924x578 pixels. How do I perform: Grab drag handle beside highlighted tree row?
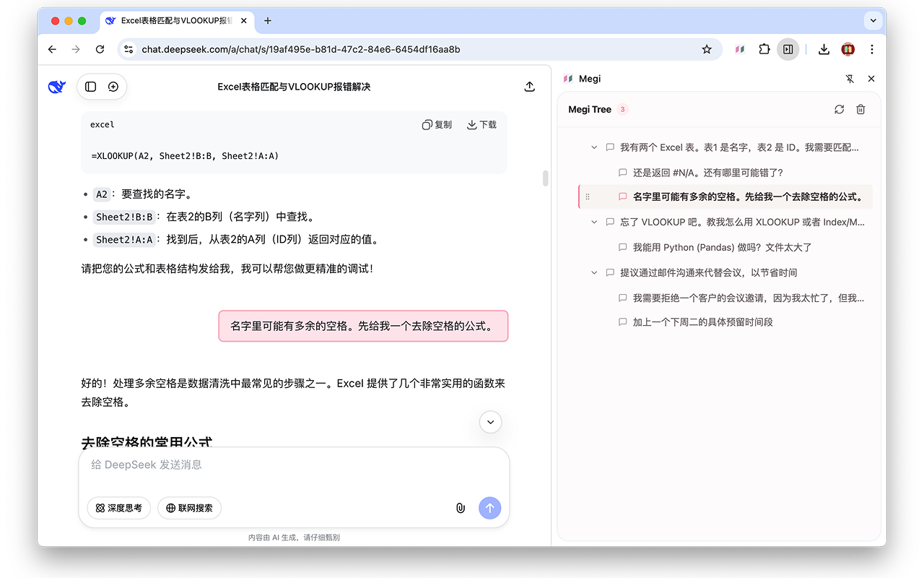pos(588,197)
